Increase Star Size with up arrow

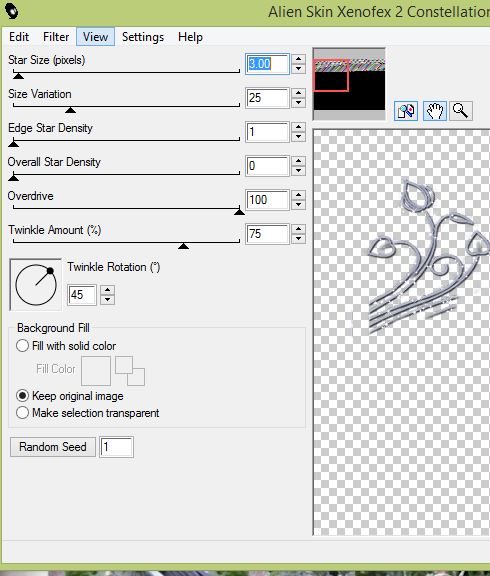tap(298, 59)
